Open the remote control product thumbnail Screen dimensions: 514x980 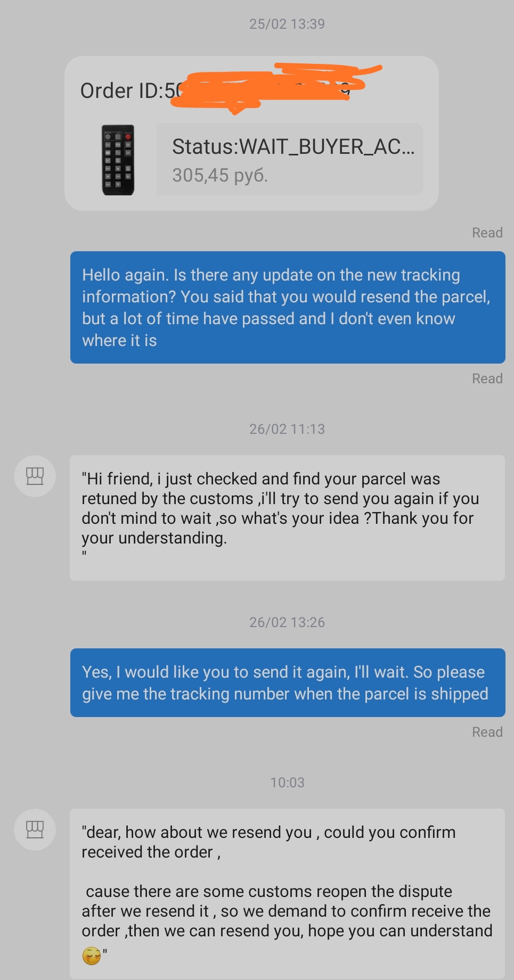point(118,160)
